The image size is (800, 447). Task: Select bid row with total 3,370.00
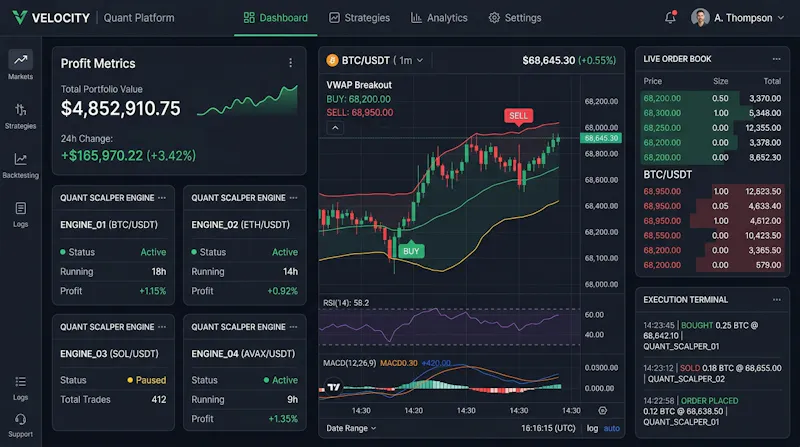[x=712, y=98]
